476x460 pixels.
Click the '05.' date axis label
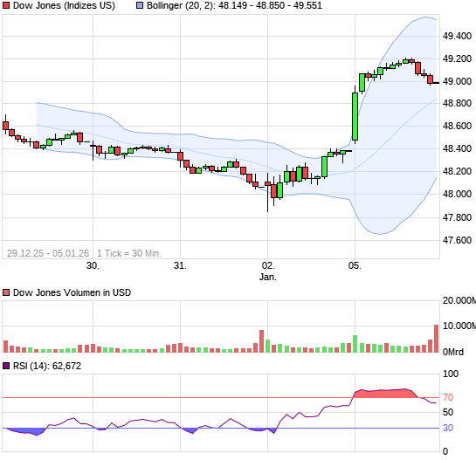pos(355,265)
